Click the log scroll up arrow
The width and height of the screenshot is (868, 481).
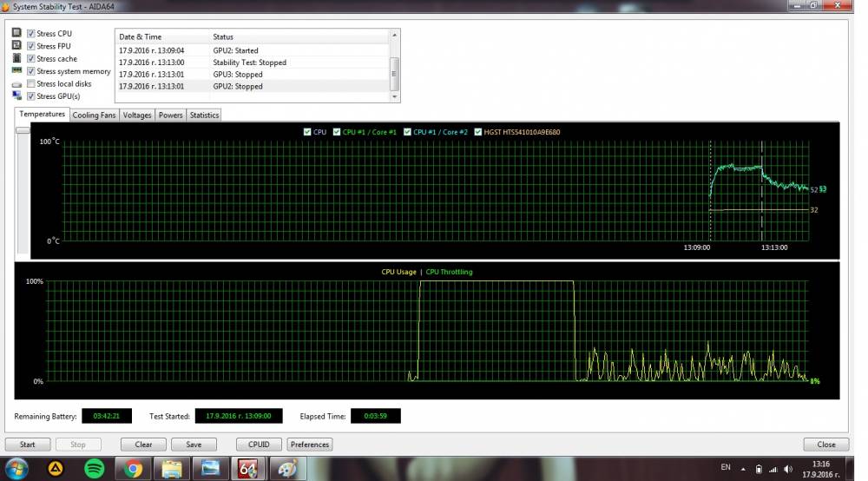[x=394, y=35]
